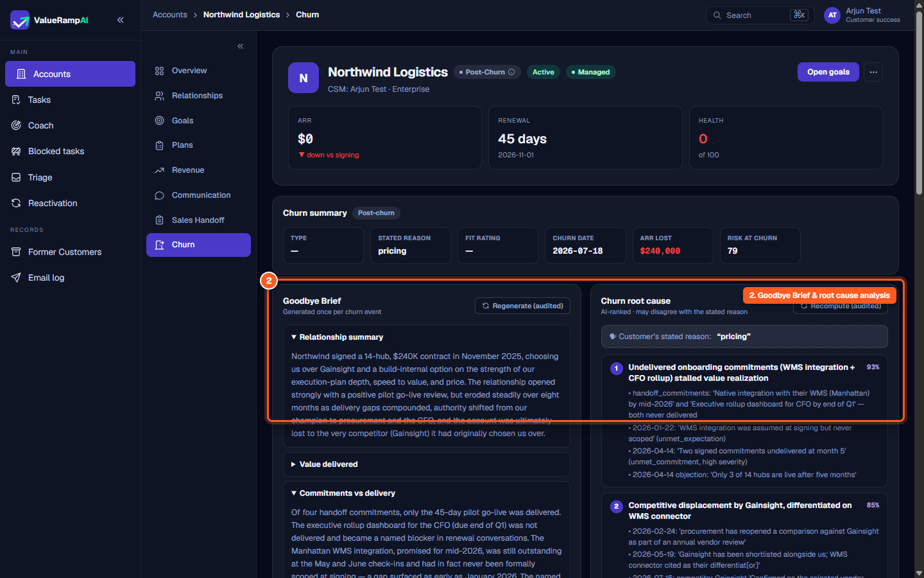Screen dimensions: 924x578
Task: Switch to the Revenue tab
Action: tap(198, 170)
